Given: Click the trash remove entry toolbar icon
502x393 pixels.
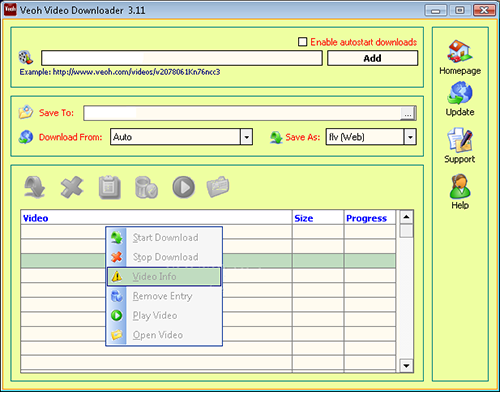Looking at the screenshot, I should tap(146, 187).
